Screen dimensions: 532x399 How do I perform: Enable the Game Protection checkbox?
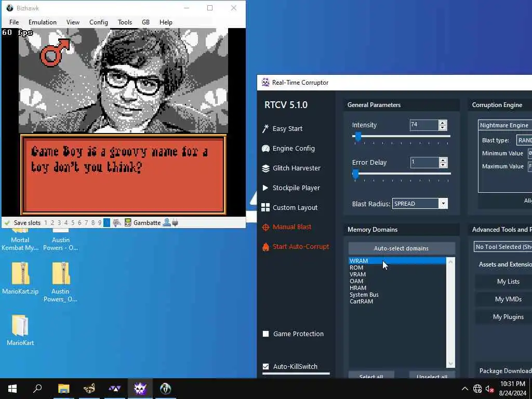(265, 334)
